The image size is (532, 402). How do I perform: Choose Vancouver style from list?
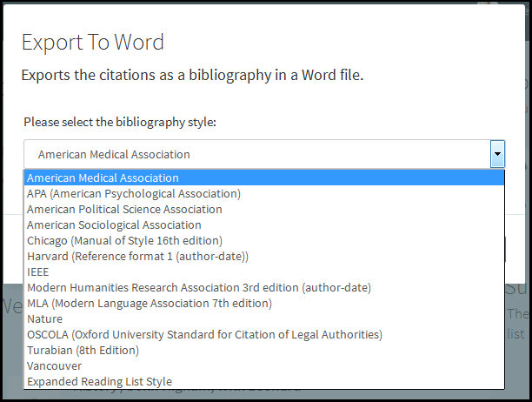click(264, 365)
